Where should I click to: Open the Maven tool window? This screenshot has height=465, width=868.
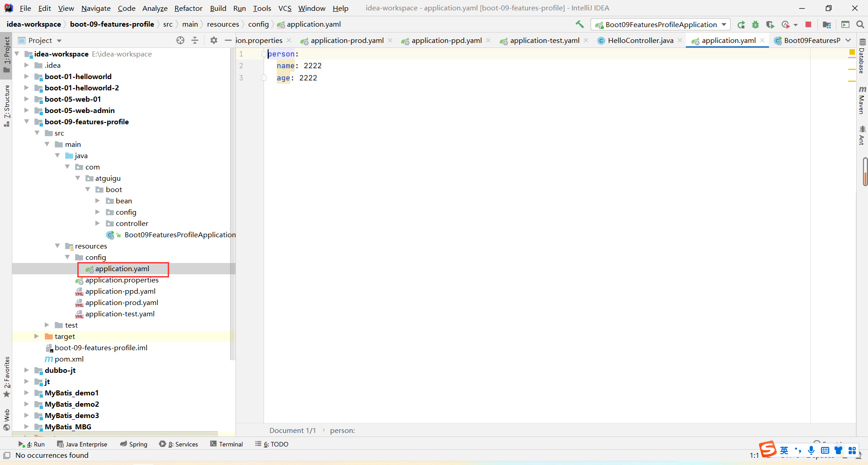(x=862, y=100)
